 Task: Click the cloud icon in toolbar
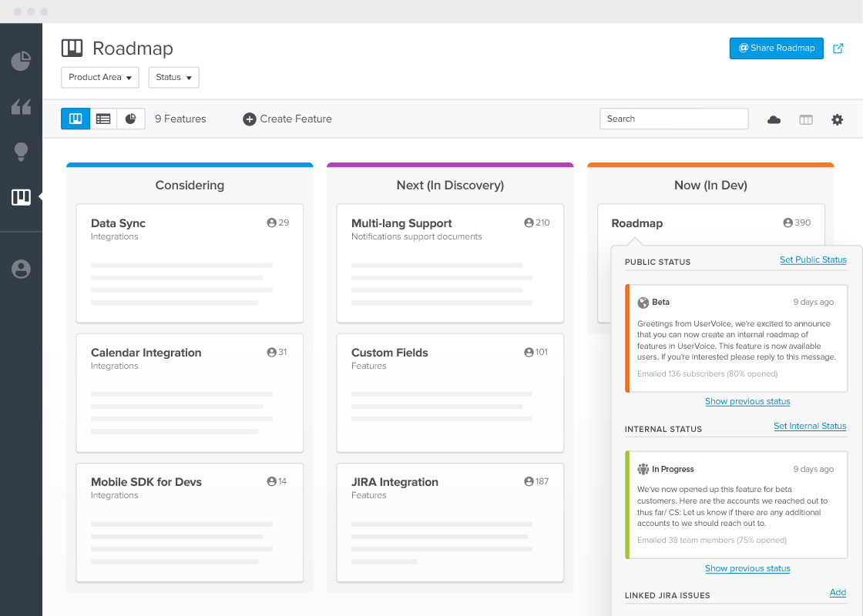(x=774, y=119)
